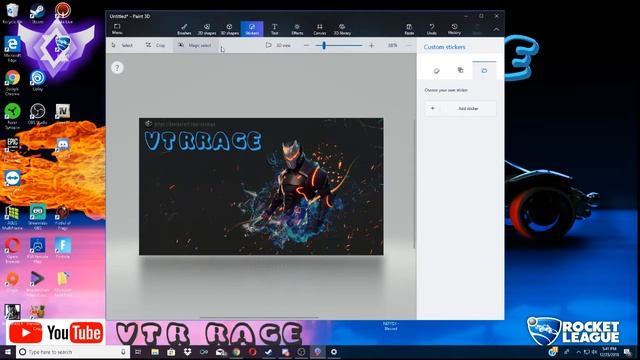Screen dimensions: 640x360
Task: Collapse the ribbon with the chevron arrow
Action: click(496, 29)
